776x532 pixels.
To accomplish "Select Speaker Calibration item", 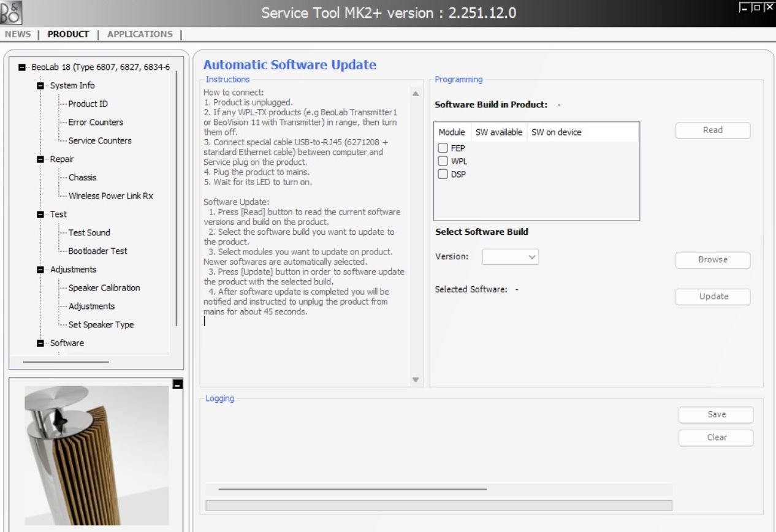I will [x=104, y=288].
